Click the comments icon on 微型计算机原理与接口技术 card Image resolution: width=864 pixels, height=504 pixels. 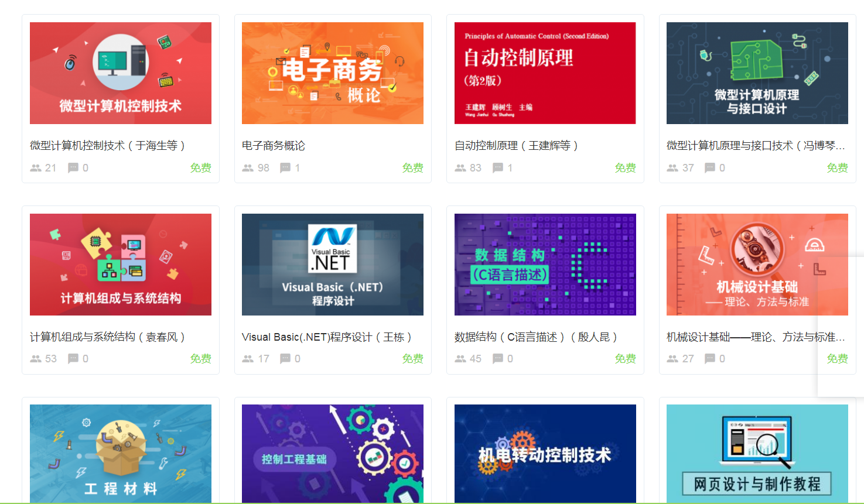tap(710, 168)
